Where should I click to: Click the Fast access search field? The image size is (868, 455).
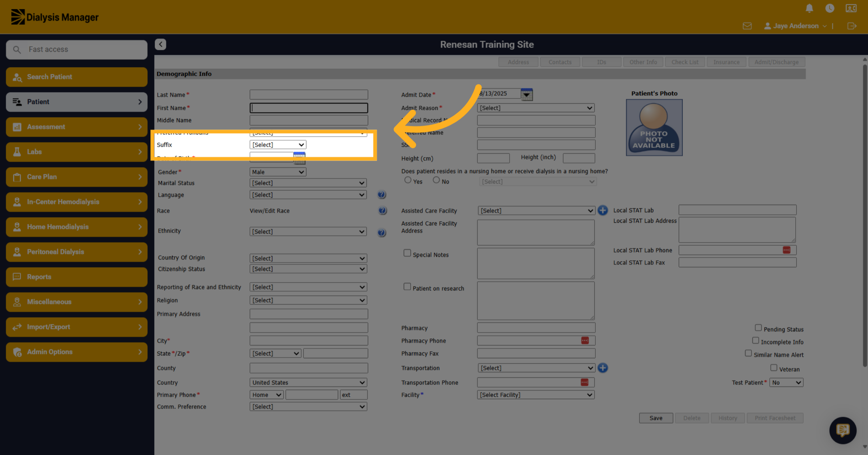pyautogui.click(x=77, y=50)
